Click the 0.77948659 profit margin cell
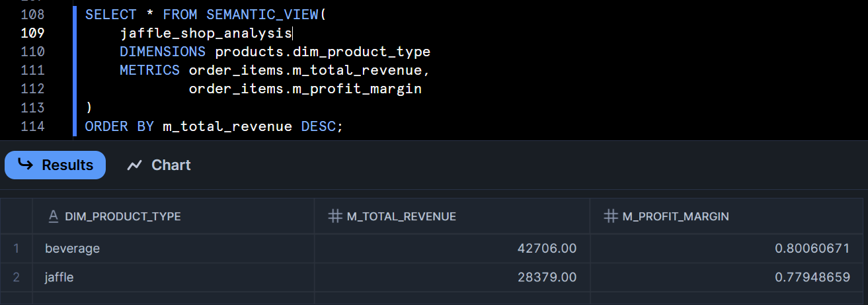The width and height of the screenshot is (868, 305). point(812,277)
